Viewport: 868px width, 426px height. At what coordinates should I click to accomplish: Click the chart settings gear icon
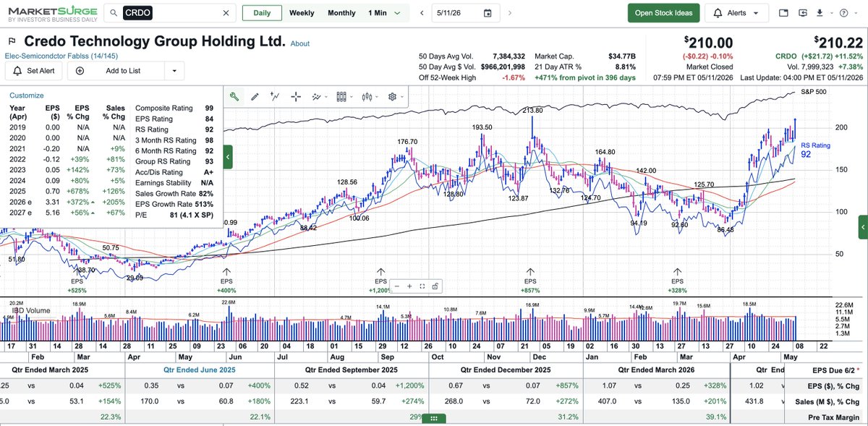point(392,96)
